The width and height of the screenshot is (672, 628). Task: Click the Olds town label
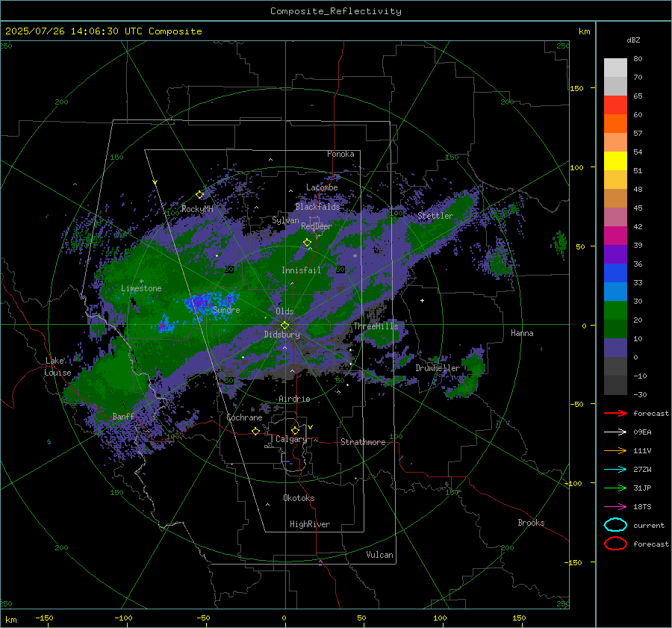(x=284, y=311)
